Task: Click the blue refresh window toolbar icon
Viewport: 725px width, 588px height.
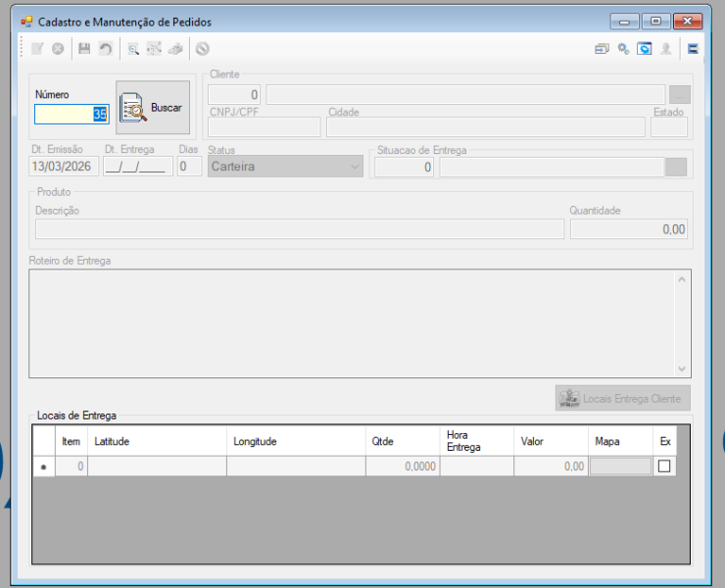Action: pyautogui.click(x=645, y=49)
